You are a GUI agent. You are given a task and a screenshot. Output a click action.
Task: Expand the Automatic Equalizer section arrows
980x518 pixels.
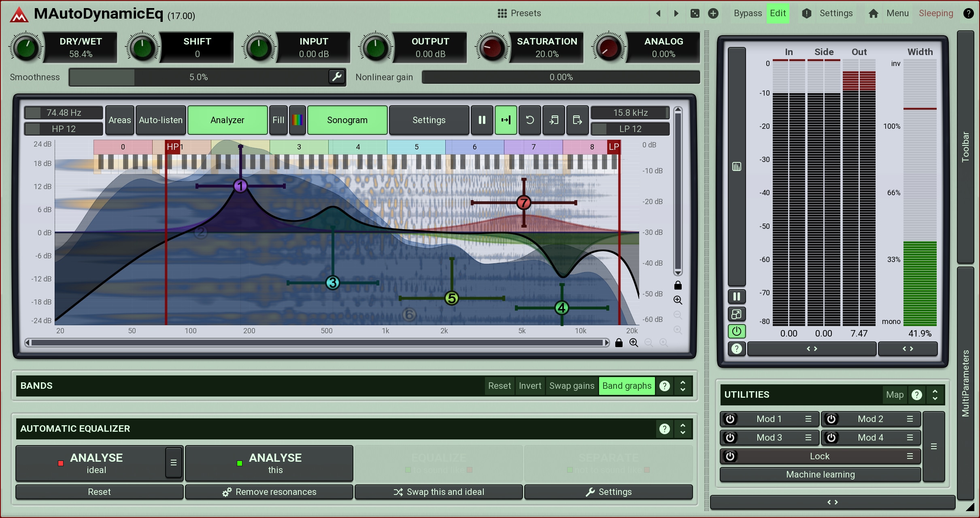pyautogui.click(x=683, y=428)
